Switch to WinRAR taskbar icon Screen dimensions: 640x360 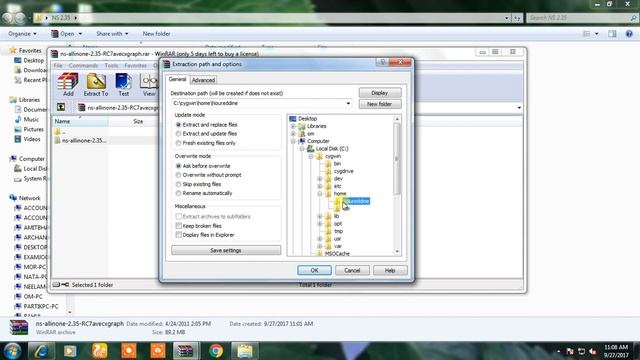pyautogui.click(x=186, y=351)
